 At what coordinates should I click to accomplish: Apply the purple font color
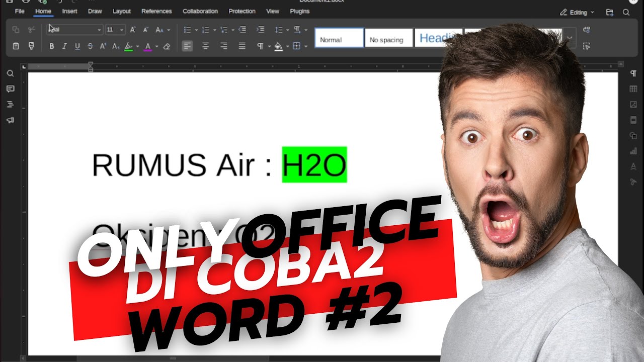(x=148, y=46)
